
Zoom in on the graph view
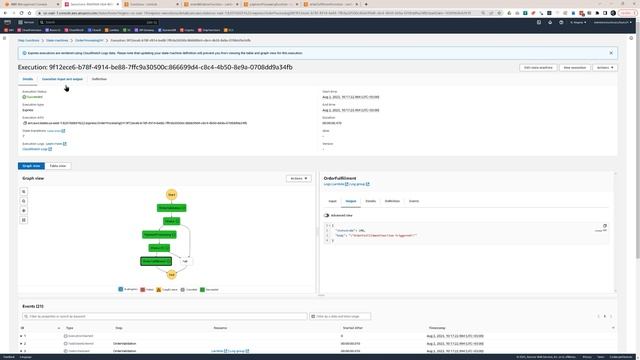(24, 192)
